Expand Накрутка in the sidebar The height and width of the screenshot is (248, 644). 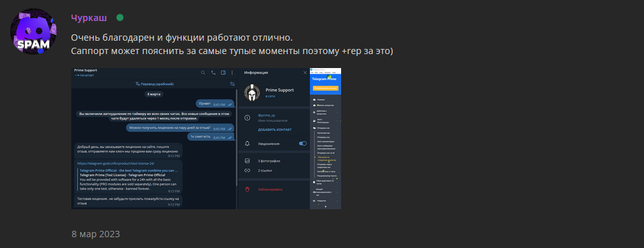point(325,201)
